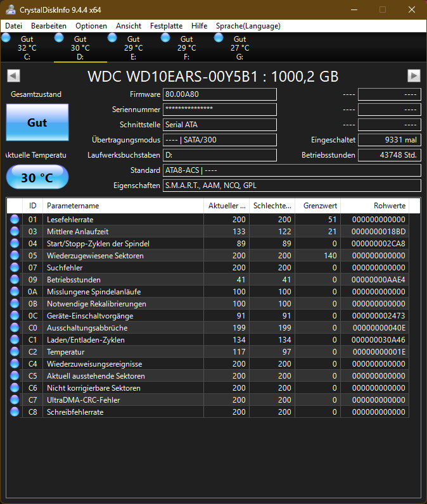The height and width of the screenshot is (504, 427).
Task: Click the Schnittstelle field Serial ATA
Action: (220, 125)
